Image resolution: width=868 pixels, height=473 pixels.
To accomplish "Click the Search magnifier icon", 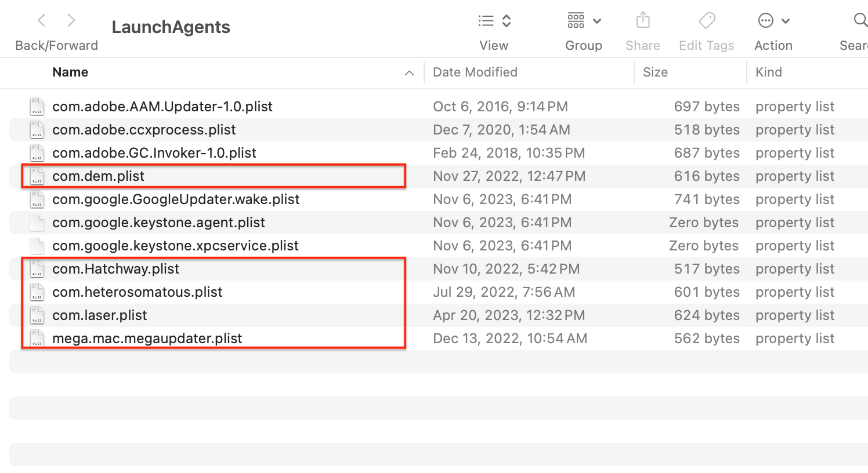I will pyautogui.click(x=860, y=21).
